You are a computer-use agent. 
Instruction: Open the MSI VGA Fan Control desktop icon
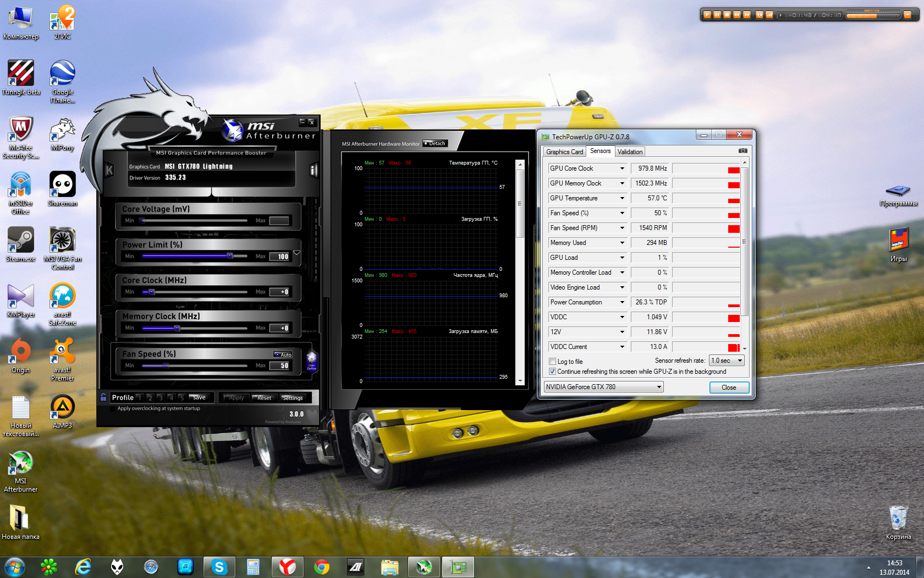63,248
